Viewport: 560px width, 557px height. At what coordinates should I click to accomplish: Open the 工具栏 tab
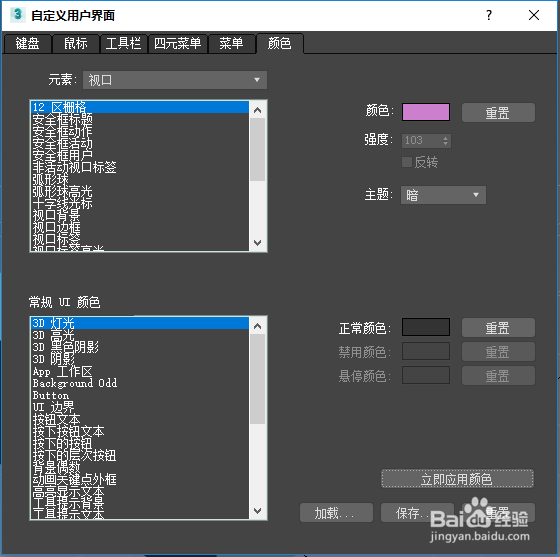point(124,44)
